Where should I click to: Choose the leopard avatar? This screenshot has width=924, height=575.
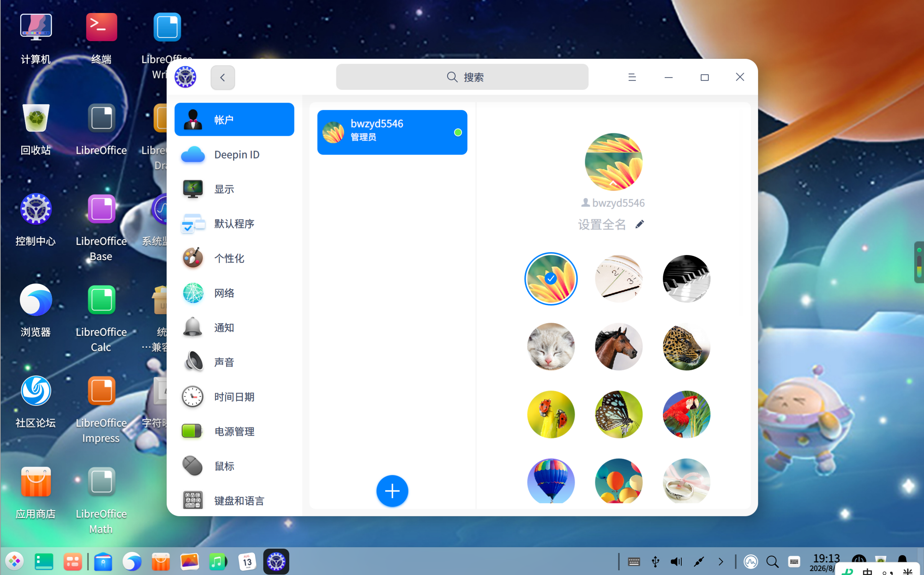click(x=686, y=347)
